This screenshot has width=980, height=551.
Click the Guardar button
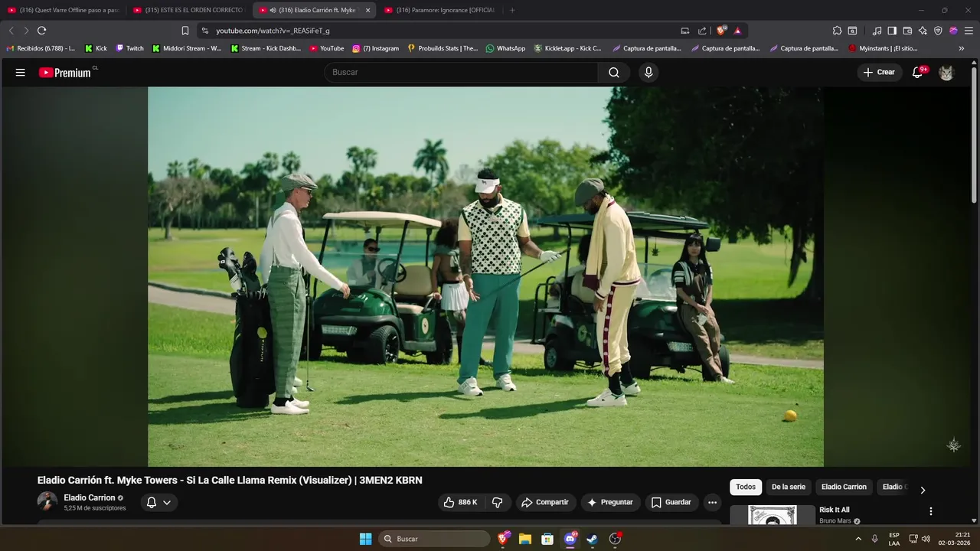coord(671,502)
